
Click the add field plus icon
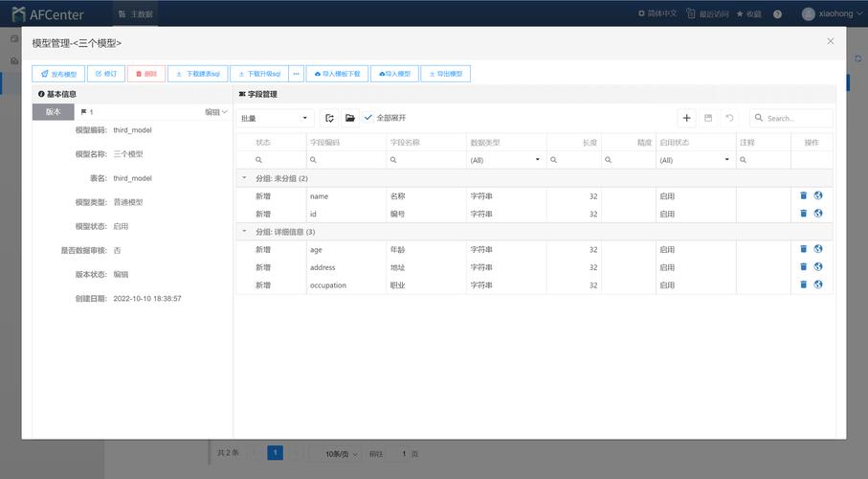click(x=686, y=118)
